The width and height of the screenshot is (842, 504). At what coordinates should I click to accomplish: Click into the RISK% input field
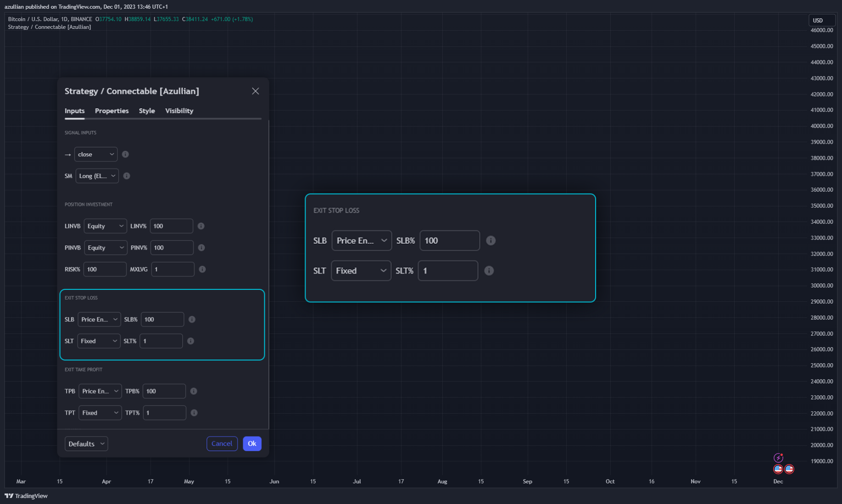click(x=105, y=269)
